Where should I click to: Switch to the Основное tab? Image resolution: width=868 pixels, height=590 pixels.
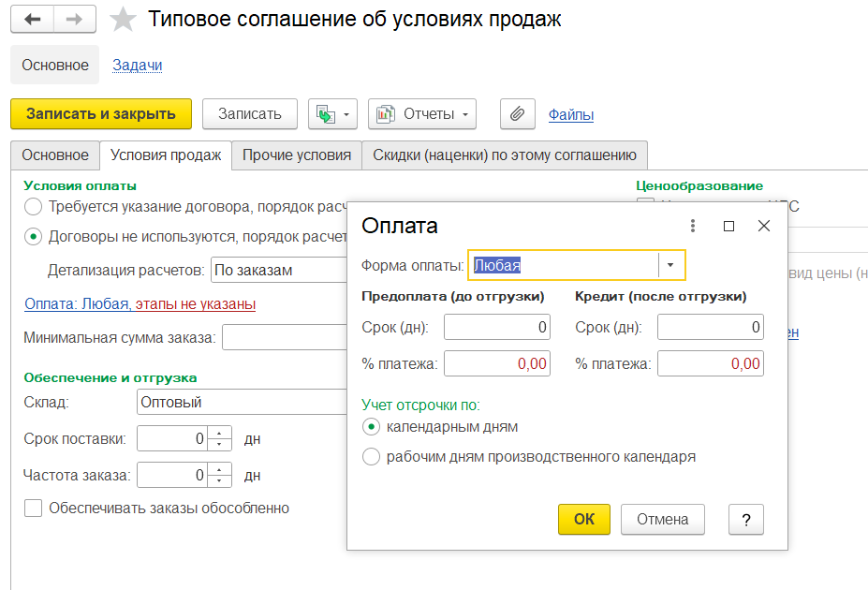coord(55,155)
